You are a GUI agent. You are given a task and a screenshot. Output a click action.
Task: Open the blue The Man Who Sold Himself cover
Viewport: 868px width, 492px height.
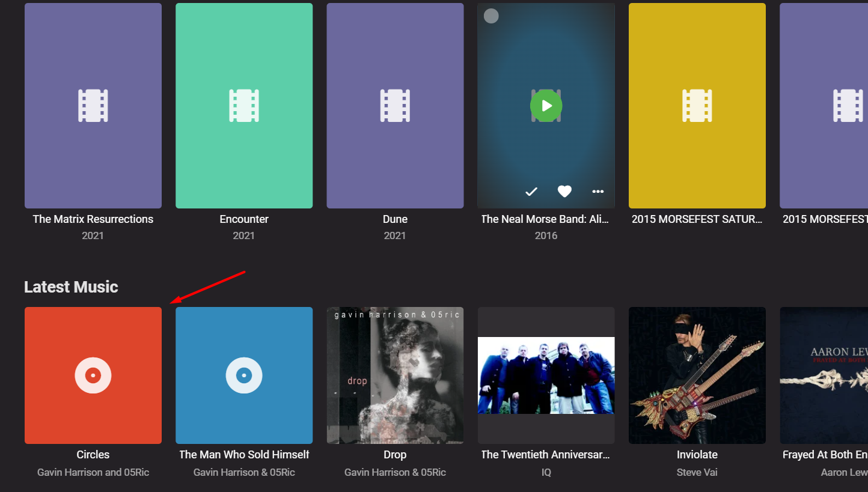[244, 375]
